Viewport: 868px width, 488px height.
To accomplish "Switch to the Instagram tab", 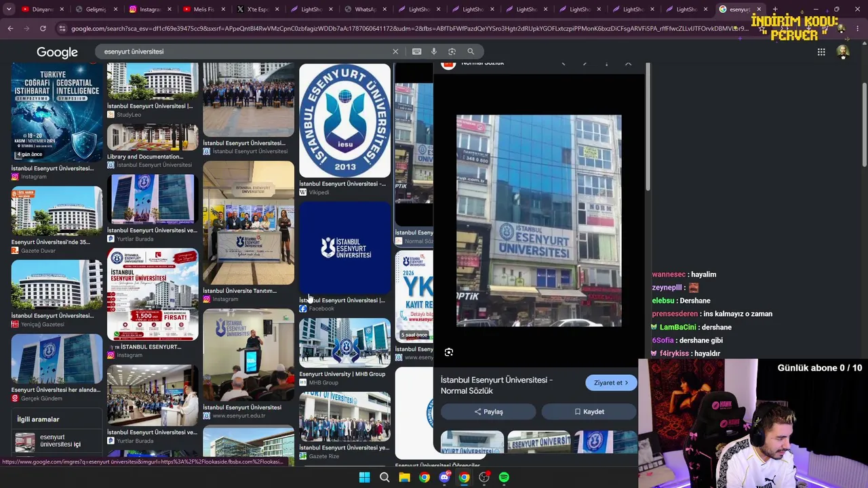I will pos(149,9).
